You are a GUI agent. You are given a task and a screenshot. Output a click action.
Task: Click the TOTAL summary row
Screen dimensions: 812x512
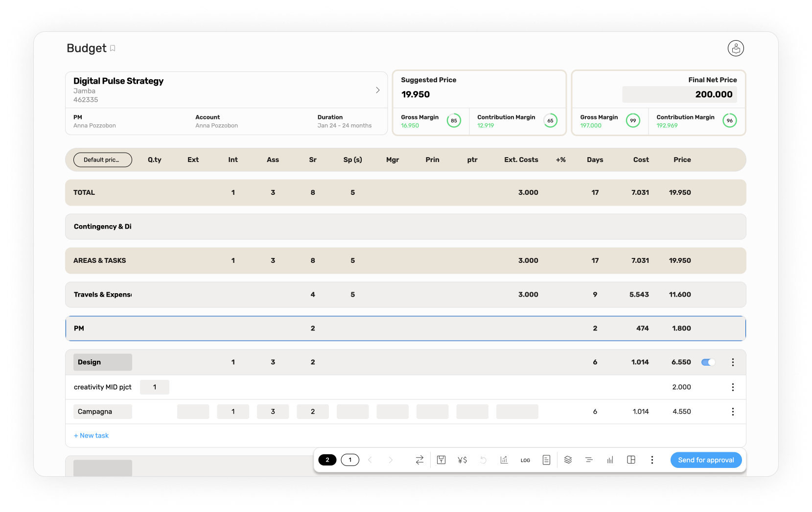406,192
